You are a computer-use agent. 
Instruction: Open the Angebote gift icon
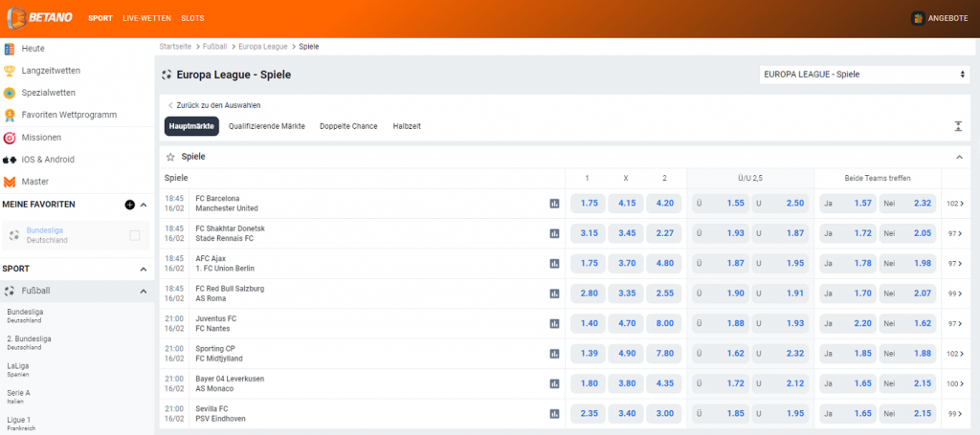coord(918,18)
